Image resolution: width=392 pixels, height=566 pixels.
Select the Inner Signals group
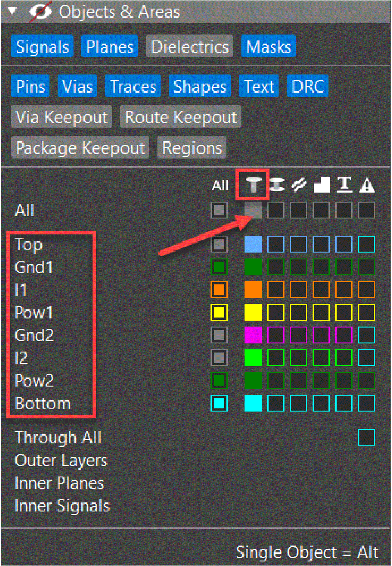click(x=62, y=506)
